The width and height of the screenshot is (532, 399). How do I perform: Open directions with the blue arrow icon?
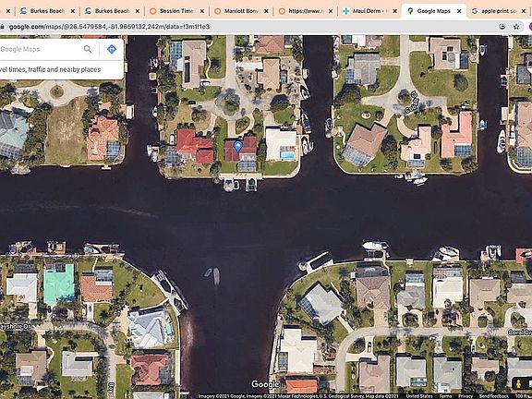[x=111, y=49]
